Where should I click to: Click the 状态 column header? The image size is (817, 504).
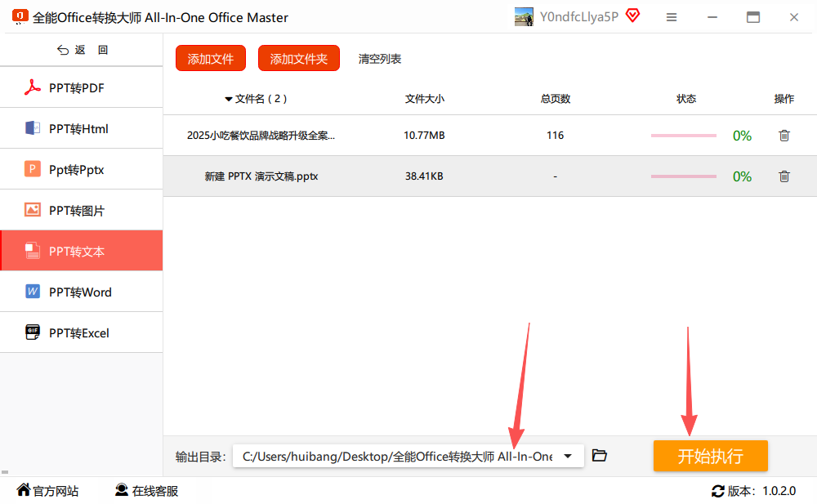click(686, 99)
